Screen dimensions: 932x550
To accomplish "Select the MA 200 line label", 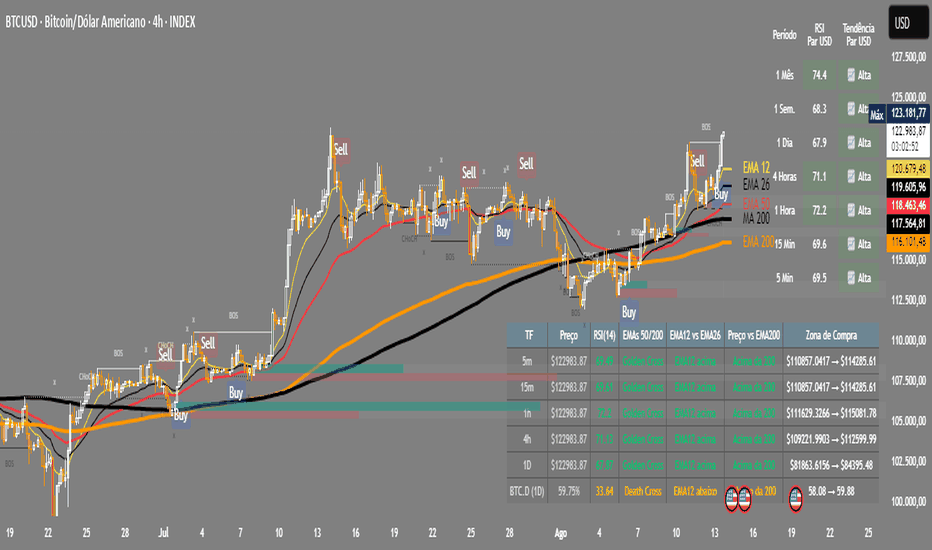I will coord(756,219).
